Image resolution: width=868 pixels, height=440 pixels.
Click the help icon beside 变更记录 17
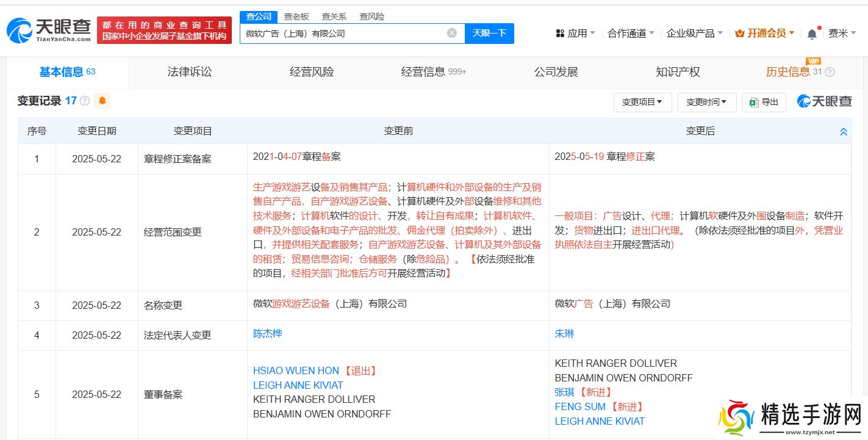pos(85,101)
